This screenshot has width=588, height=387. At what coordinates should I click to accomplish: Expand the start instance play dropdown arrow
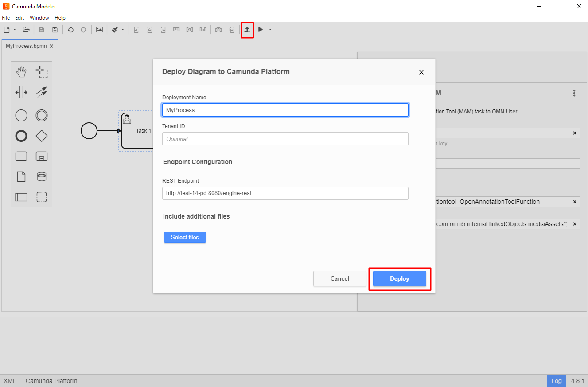pos(270,30)
